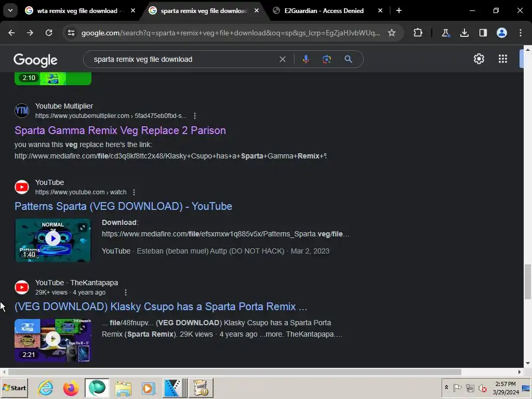Switch to E2Guardian Access Denied tab
532x399 pixels.
[324, 11]
